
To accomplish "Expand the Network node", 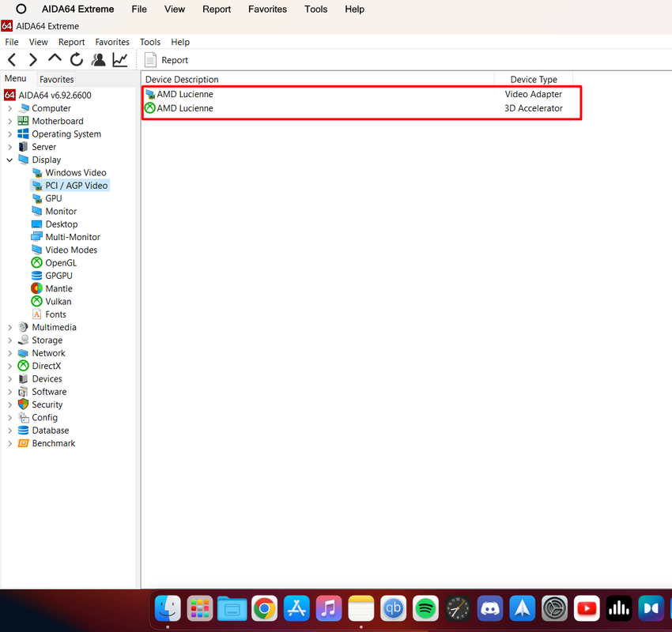I will point(9,353).
